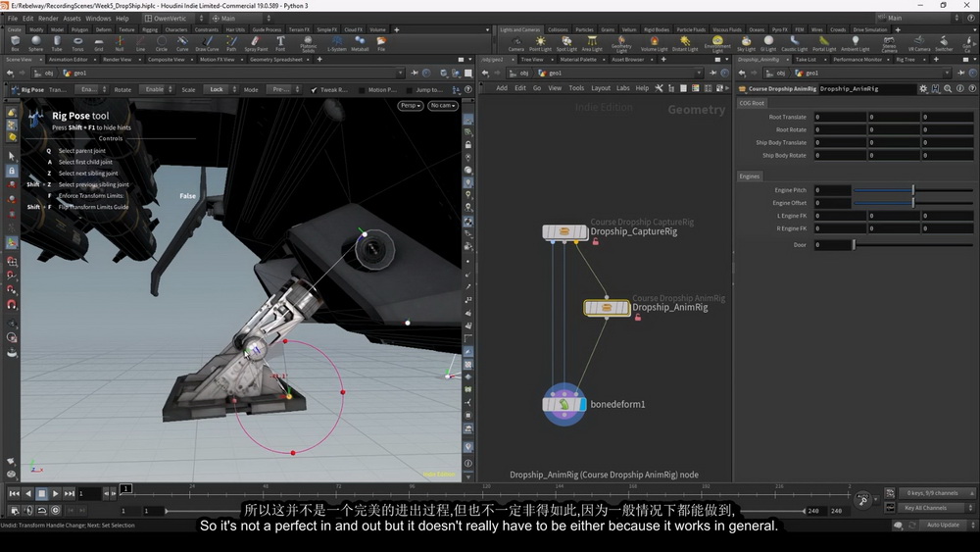Open Layout menu in network editor
The width and height of the screenshot is (980, 552).
[x=601, y=88]
